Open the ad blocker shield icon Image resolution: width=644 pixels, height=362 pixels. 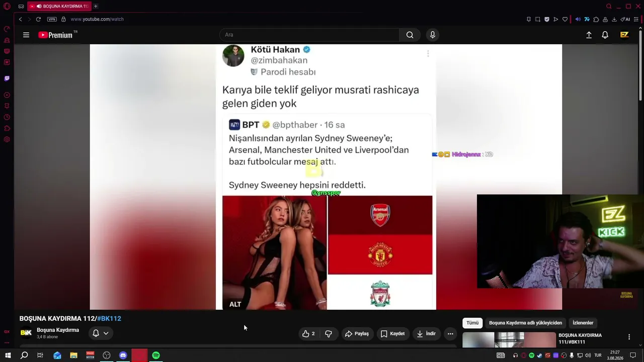547,19
